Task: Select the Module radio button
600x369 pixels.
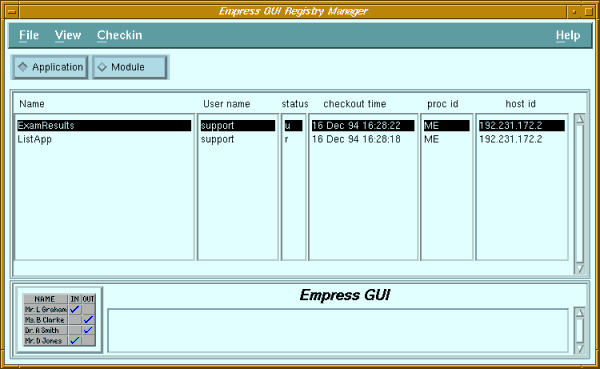Action: (130, 67)
